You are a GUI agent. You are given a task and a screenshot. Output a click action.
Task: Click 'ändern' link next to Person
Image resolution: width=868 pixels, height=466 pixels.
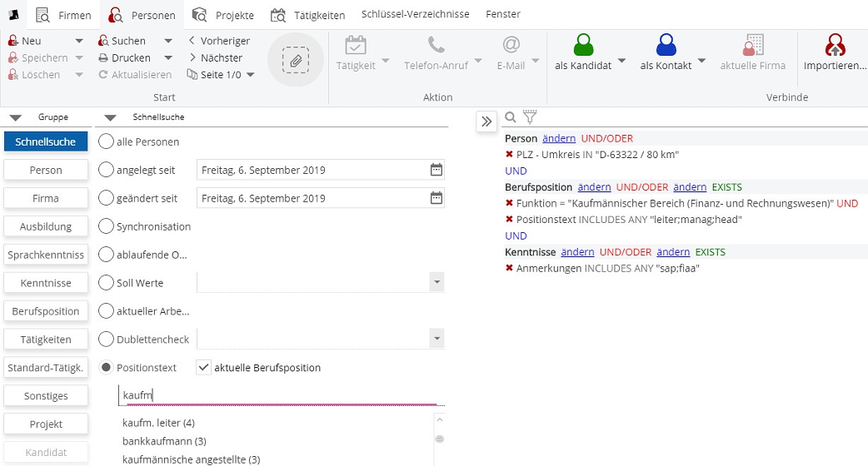[559, 139]
